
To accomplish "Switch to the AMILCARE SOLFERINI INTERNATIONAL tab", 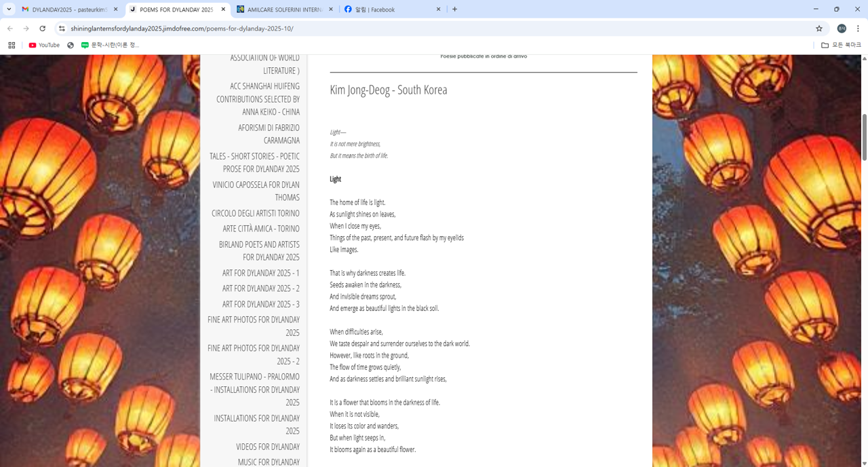I will (x=285, y=10).
